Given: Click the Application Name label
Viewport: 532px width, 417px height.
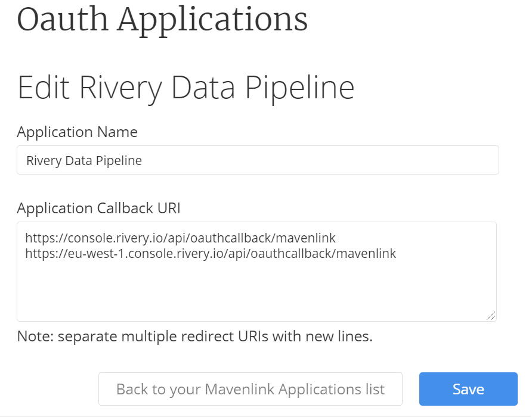Looking at the screenshot, I should point(77,132).
